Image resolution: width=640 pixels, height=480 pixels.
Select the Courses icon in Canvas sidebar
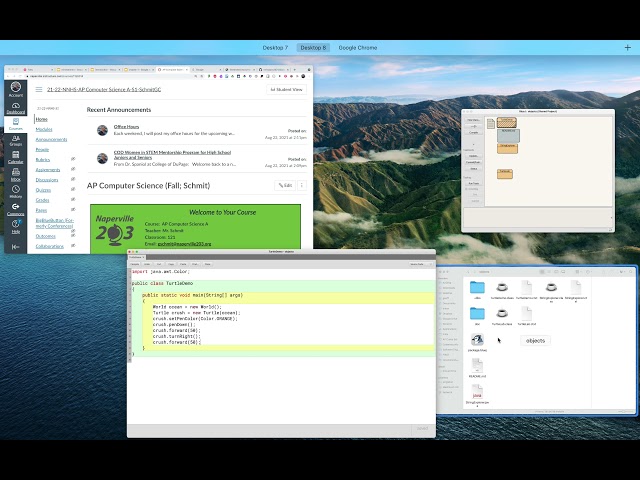point(16,124)
